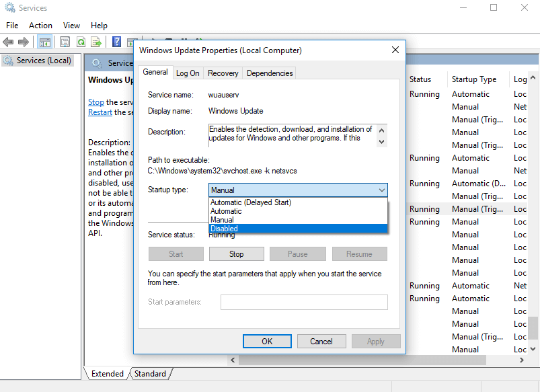Sort by the Startup Type column header

(x=474, y=79)
